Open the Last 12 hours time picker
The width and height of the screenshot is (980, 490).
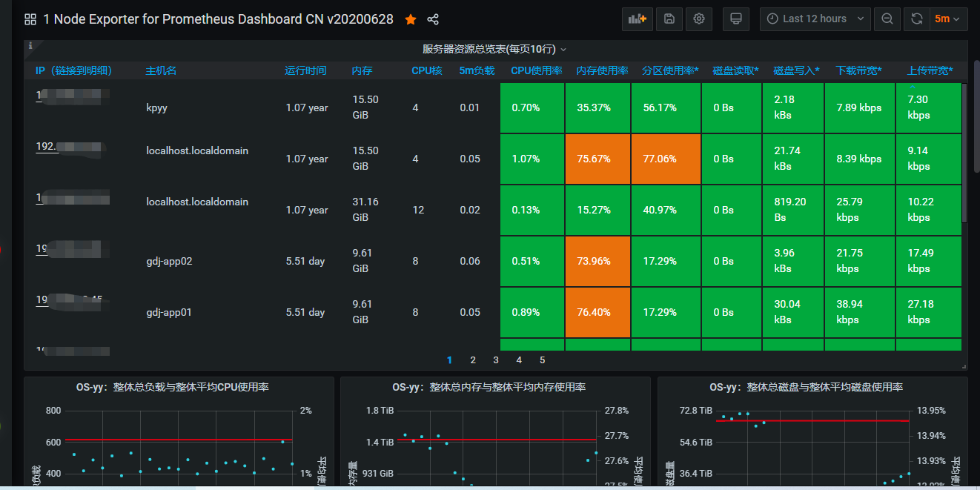[x=815, y=19]
